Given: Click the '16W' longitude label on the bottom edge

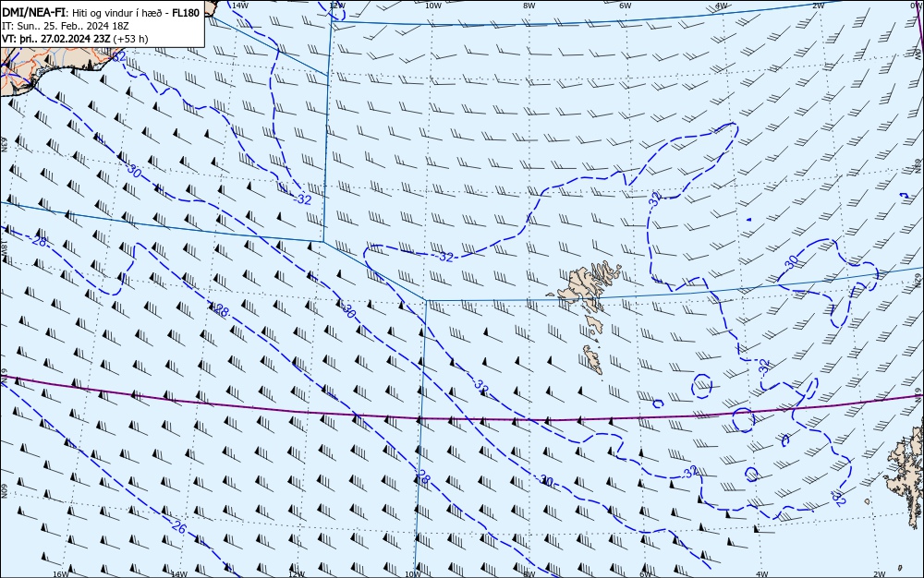Looking at the screenshot, I should (x=61, y=574).
